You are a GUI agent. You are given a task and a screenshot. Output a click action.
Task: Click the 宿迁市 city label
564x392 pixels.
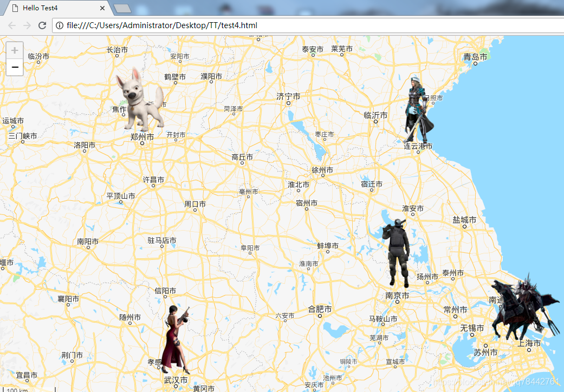click(372, 184)
